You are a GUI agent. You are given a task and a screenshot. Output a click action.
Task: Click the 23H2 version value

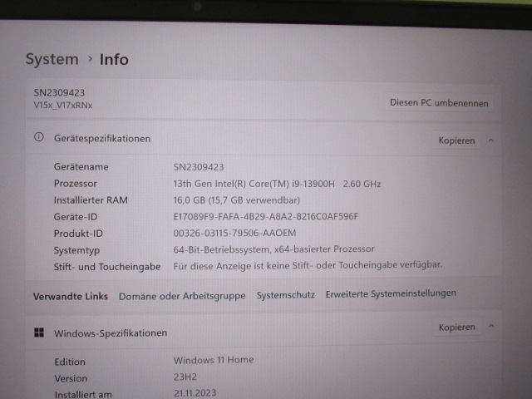187,377
